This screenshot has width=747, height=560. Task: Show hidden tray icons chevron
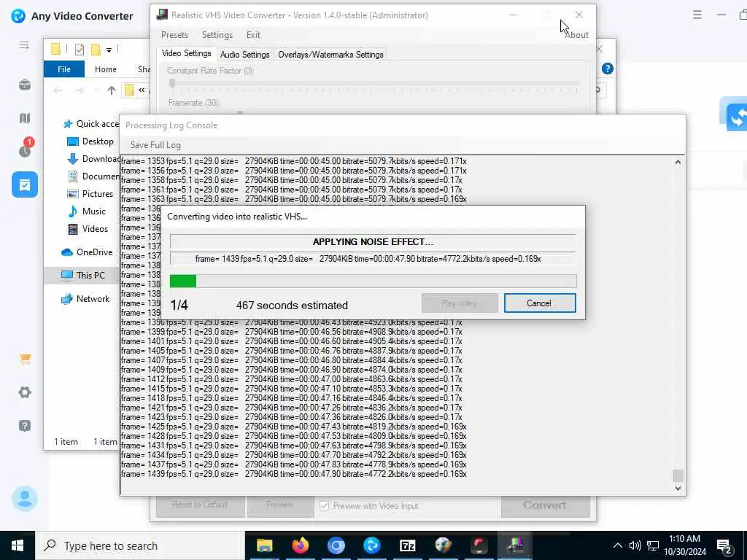tap(617, 545)
